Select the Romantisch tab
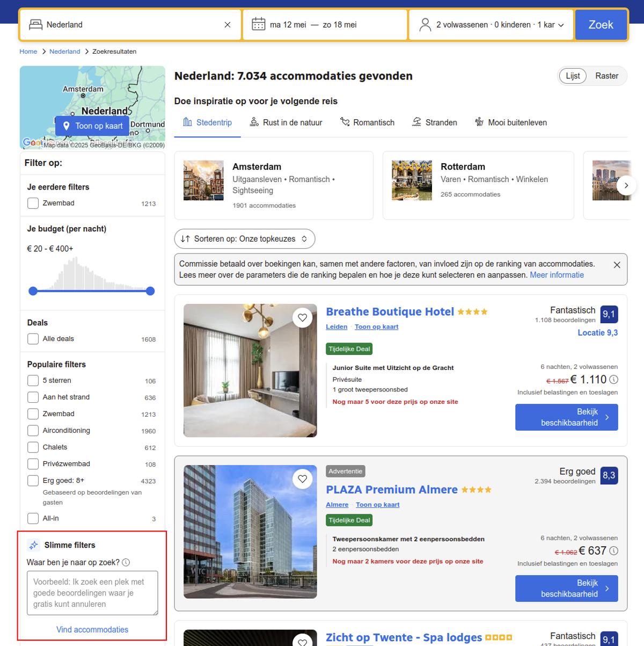 [367, 122]
